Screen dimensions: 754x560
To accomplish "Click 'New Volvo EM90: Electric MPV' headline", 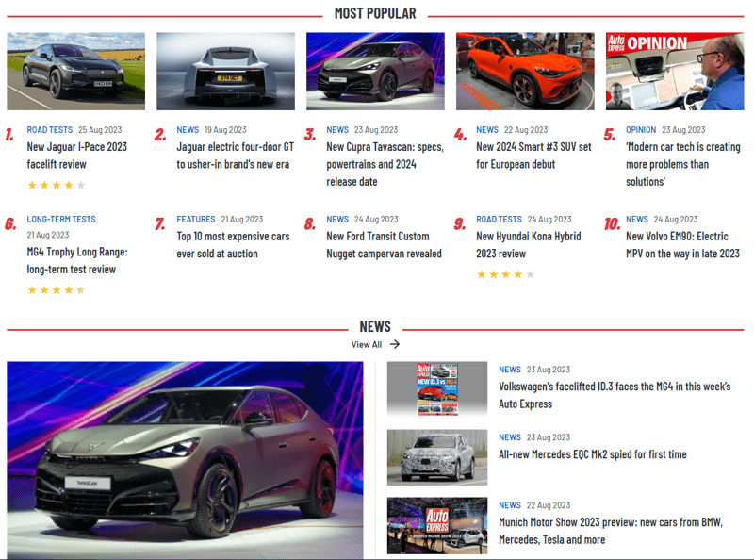I will (x=682, y=245).
